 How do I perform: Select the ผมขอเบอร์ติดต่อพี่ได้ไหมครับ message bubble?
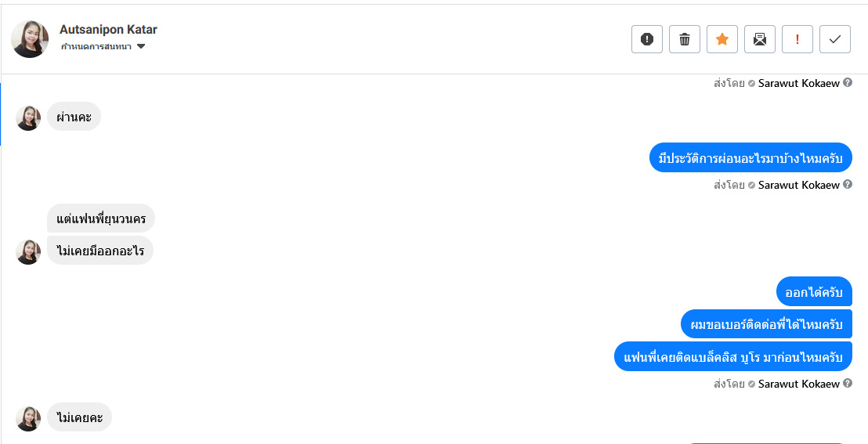(766, 324)
